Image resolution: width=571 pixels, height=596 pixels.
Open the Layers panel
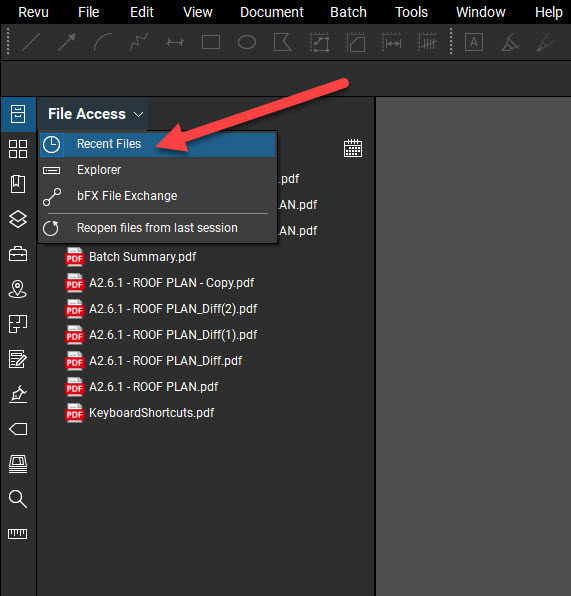pyautogui.click(x=18, y=219)
